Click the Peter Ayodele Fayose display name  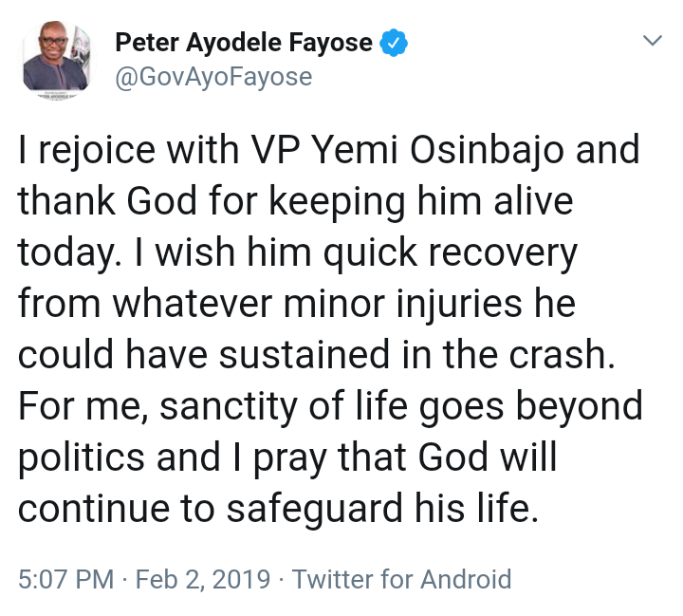(x=245, y=43)
